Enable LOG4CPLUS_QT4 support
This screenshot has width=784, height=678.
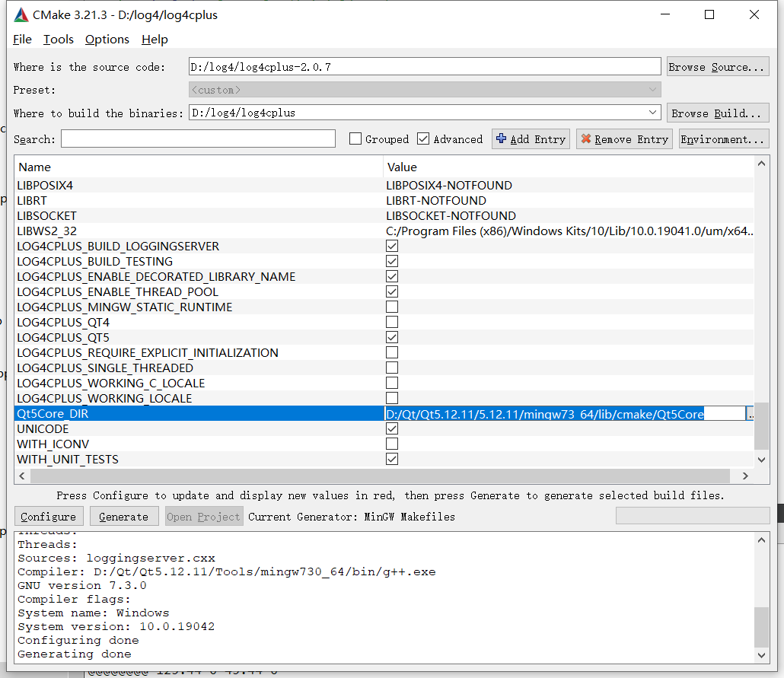click(391, 322)
